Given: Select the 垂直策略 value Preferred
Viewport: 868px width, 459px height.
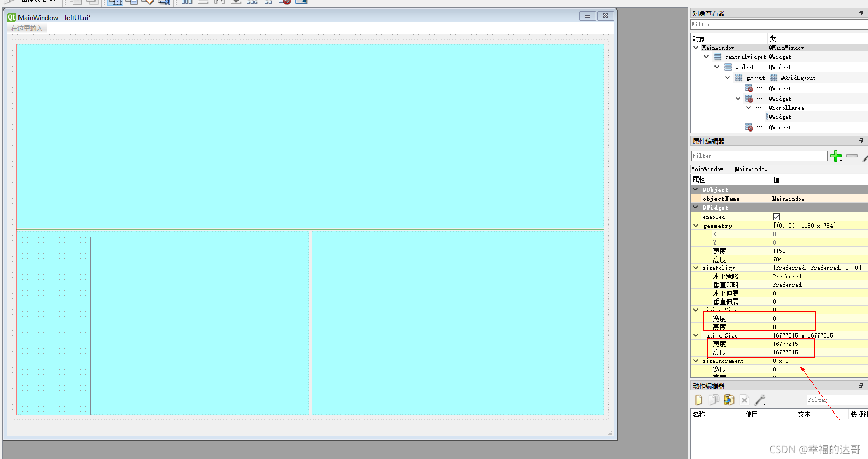Looking at the screenshot, I should (787, 285).
